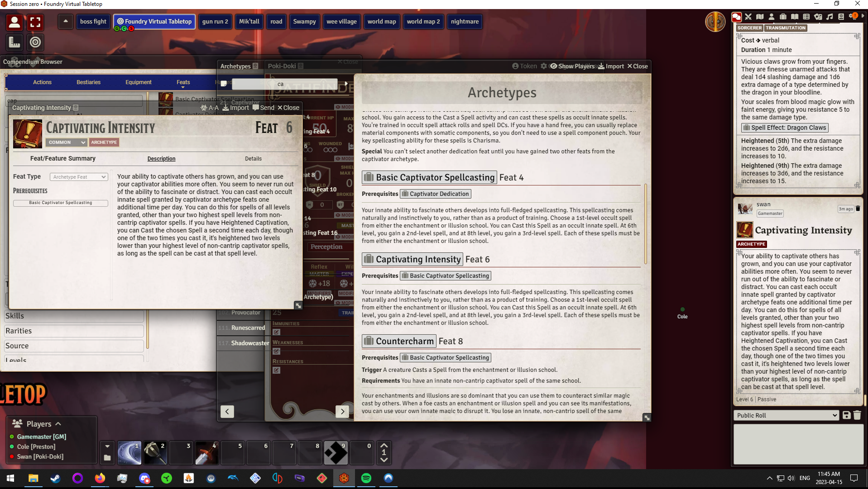
Task: Switch to the Equipment tab in Compendium Browser
Action: pyautogui.click(x=138, y=82)
